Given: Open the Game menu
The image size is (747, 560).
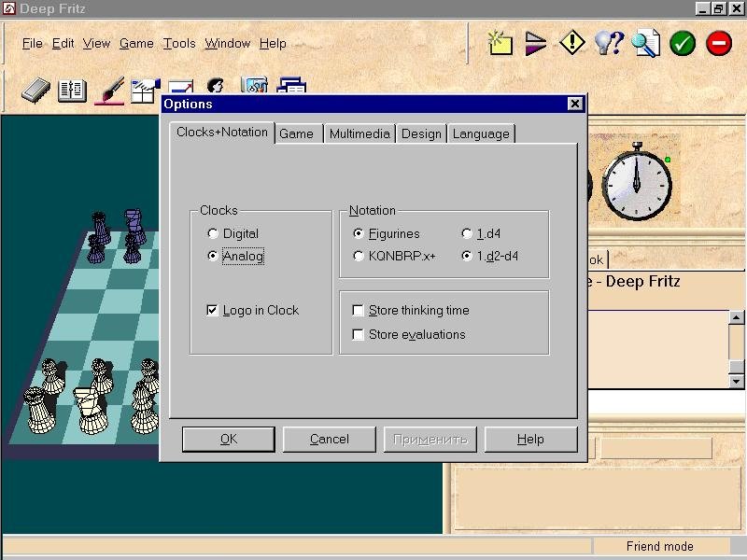Looking at the screenshot, I should [x=136, y=43].
